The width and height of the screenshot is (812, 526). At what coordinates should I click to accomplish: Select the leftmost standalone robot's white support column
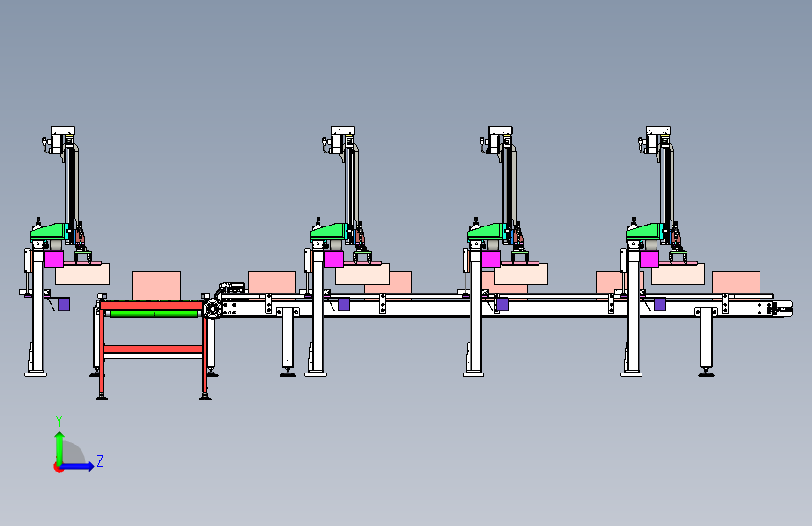pyautogui.click(x=37, y=311)
